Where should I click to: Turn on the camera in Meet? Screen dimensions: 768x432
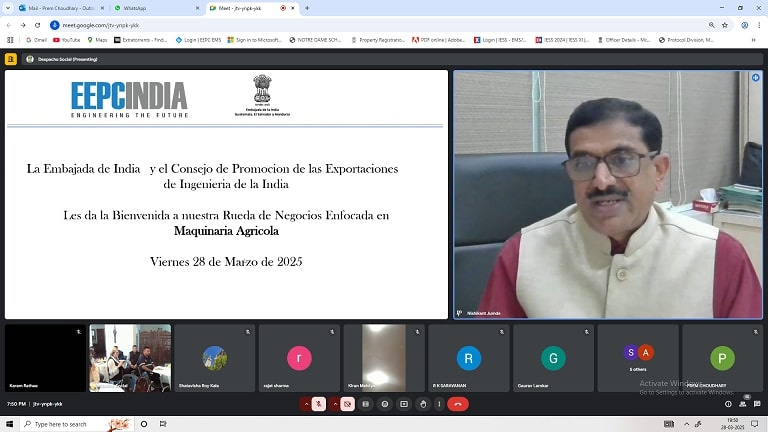coord(347,404)
